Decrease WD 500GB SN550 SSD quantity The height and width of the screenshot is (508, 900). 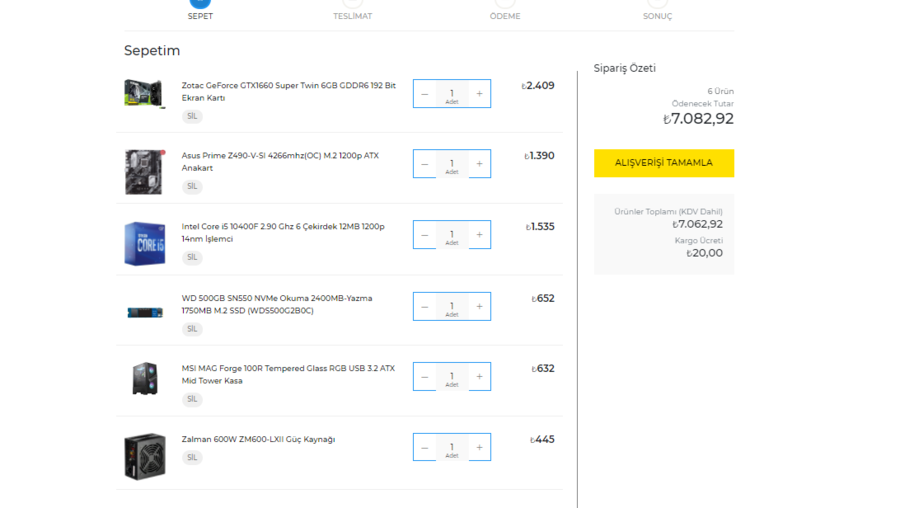pos(425,307)
